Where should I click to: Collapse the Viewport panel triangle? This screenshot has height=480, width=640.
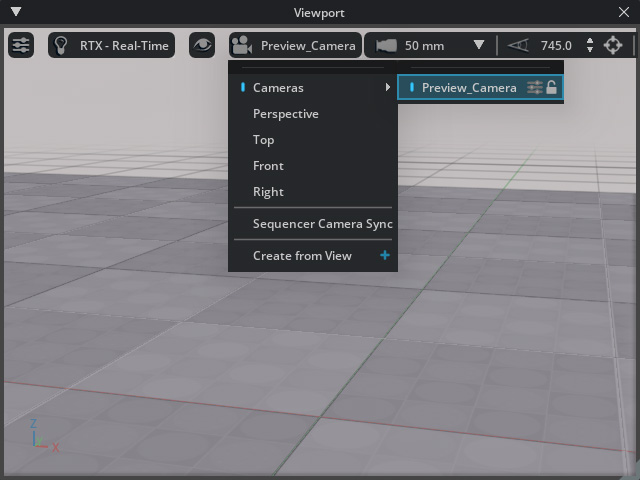coord(16,13)
